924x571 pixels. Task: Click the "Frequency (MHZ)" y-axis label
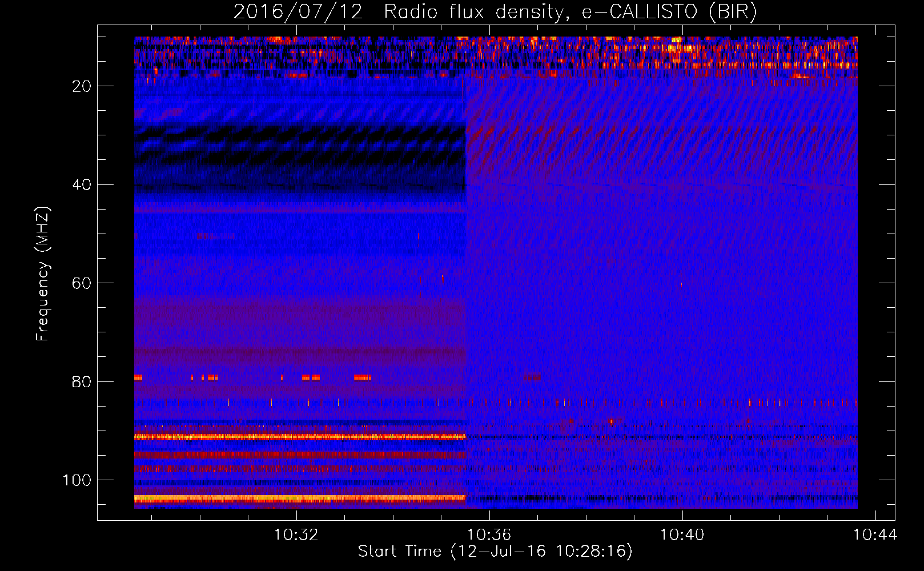[43, 274]
